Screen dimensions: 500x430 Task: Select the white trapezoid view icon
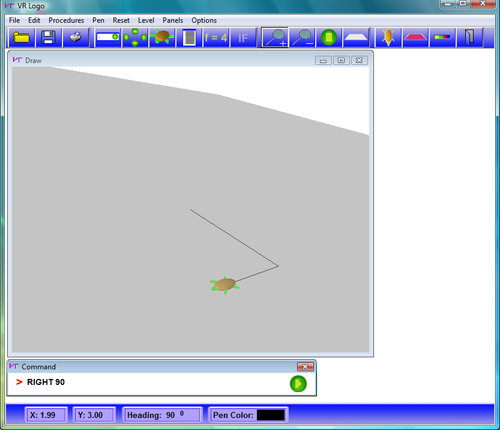[356, 37]
